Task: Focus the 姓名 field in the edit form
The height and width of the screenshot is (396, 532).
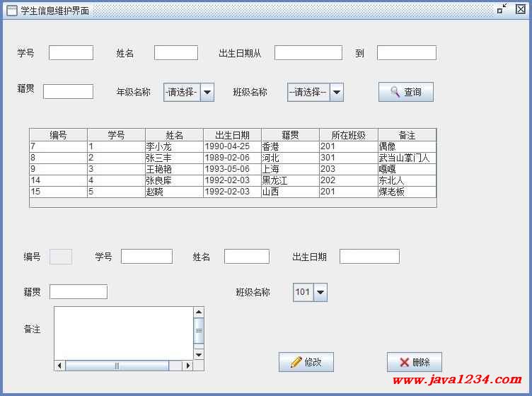Action: 247,257
